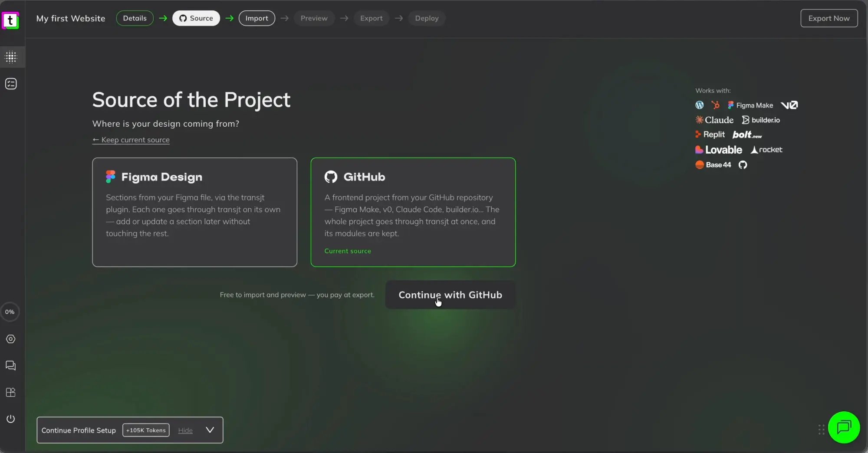Open the chat bubbles icon in sidebar

(x=11, y=366)
